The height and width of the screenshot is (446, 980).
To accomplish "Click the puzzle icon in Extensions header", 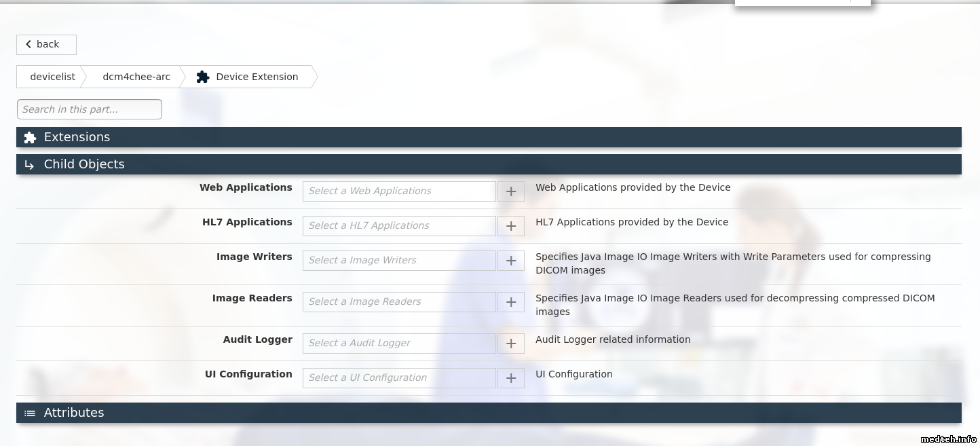I will click(x=30, y=138).
